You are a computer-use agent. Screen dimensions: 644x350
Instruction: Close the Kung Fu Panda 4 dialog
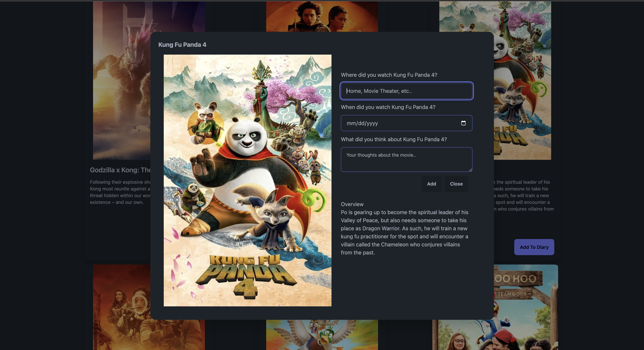tap(456, 184)
